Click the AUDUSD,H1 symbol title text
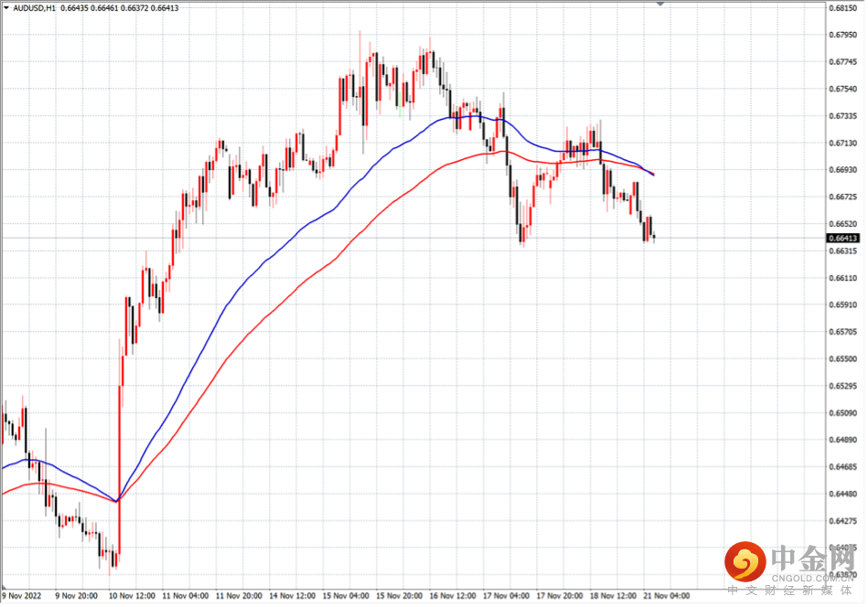This screenshot has height=607, width=868. click(x=34, y=8)
